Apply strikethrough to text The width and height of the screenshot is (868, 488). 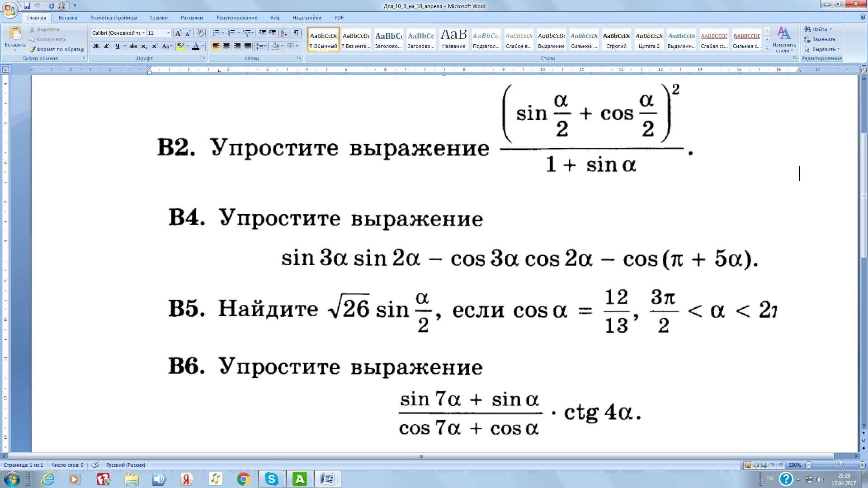tap(132, 46)
